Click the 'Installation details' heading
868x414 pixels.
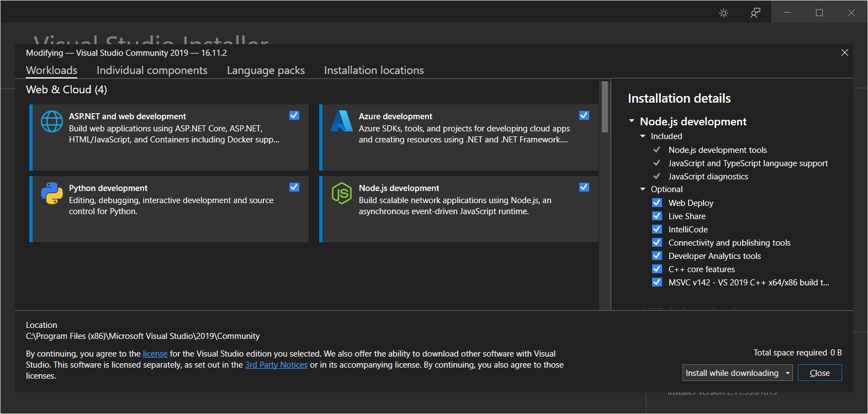[679, 98]
